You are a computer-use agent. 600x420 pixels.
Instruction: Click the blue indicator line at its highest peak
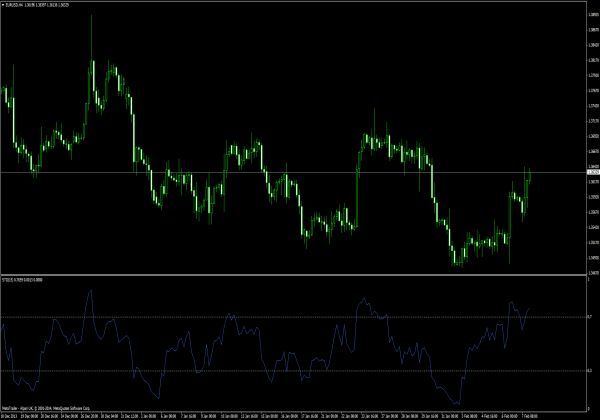click(x=91, y=291)
